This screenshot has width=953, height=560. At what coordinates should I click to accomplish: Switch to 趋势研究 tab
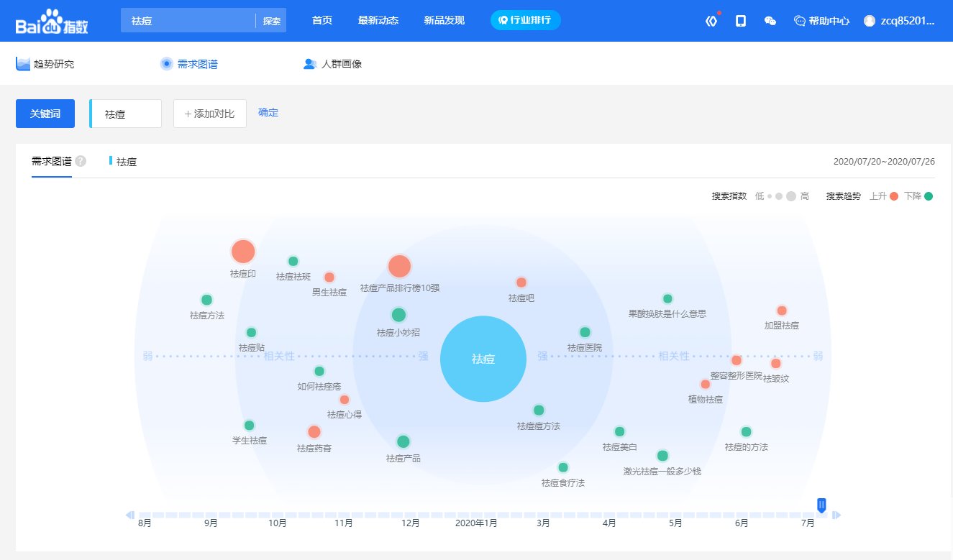(45, 64)
